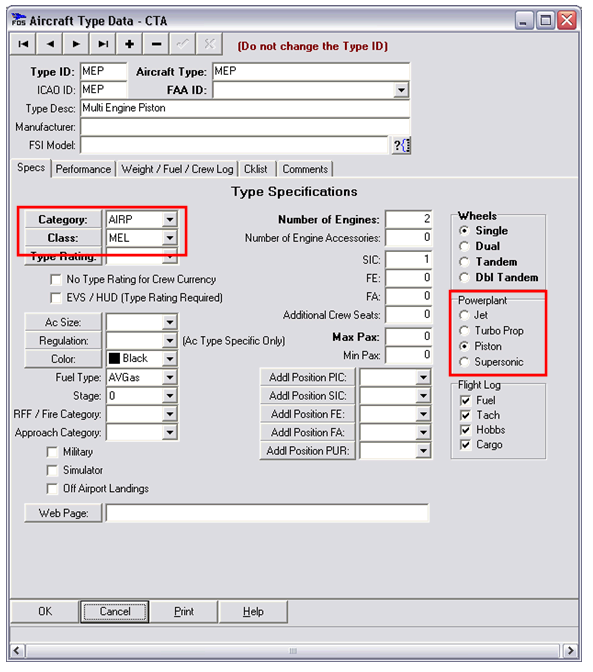Add new record plus button
Image resolution: width=593 pixels, height=672 pixels.
tap(129, 44)
